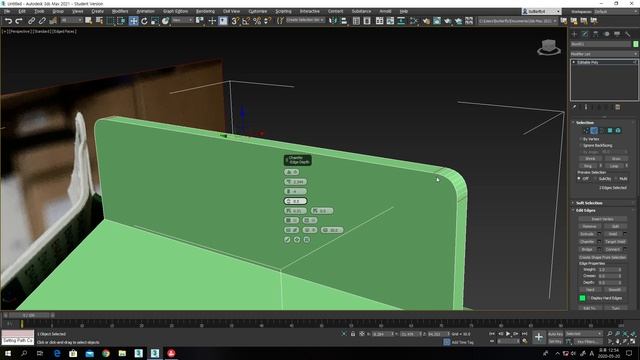Click the Select and Link chain icon
The width and height of the screenshot is (640, 360).
tap(31, 20)
